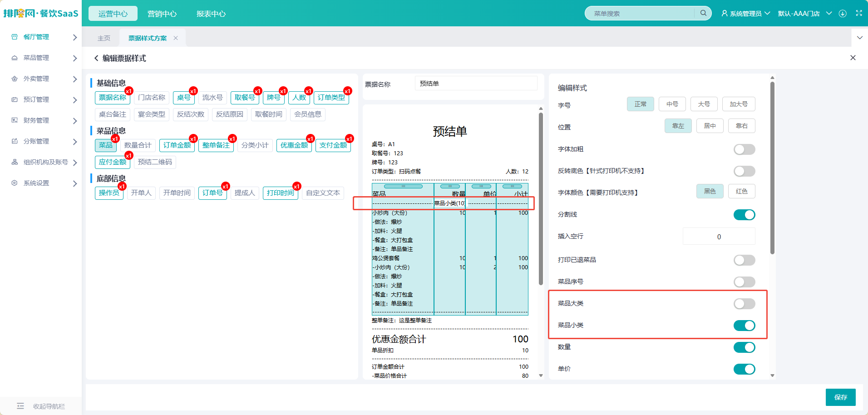The width and height of the screenshot is (868, 415).
Task: Enable the 菜品大类 switch
Action: pos(744,304)
